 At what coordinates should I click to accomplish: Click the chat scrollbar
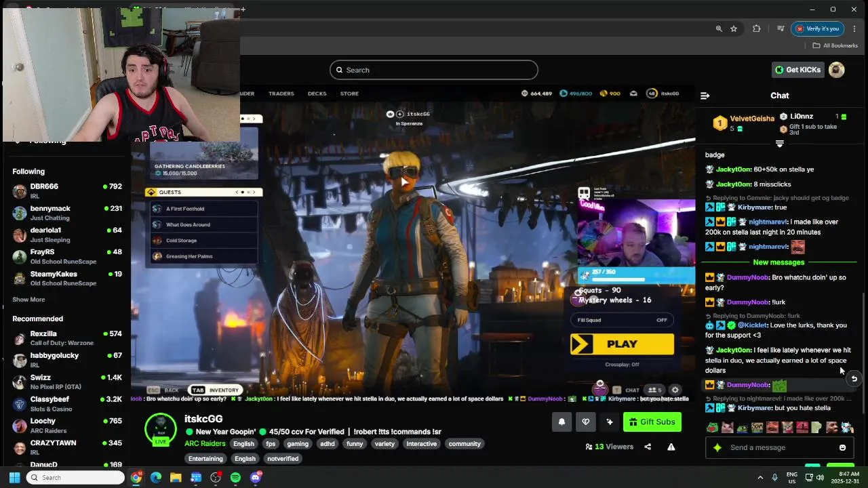coord(863,352)
